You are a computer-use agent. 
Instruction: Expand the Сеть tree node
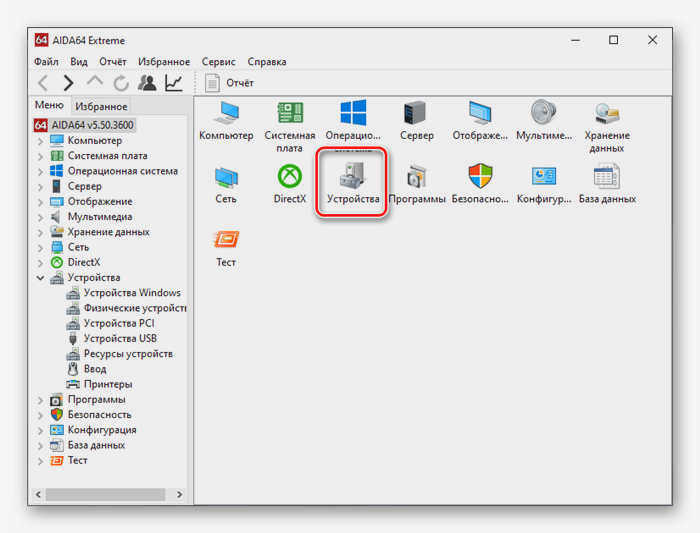coord(41,248)
